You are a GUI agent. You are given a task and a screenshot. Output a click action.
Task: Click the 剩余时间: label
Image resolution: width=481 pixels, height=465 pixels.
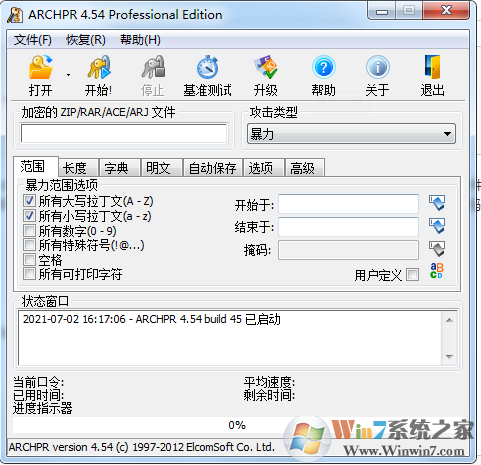269,395
